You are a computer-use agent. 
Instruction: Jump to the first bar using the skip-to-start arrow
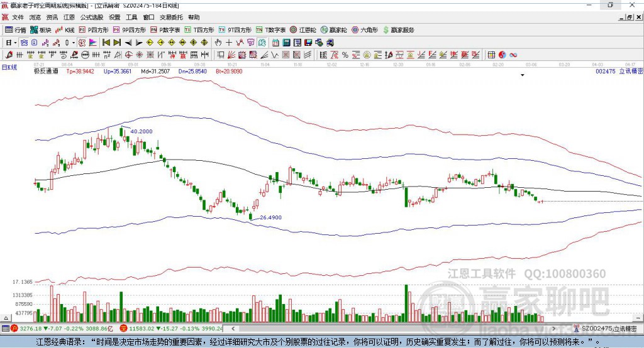[x=106, y=43]
